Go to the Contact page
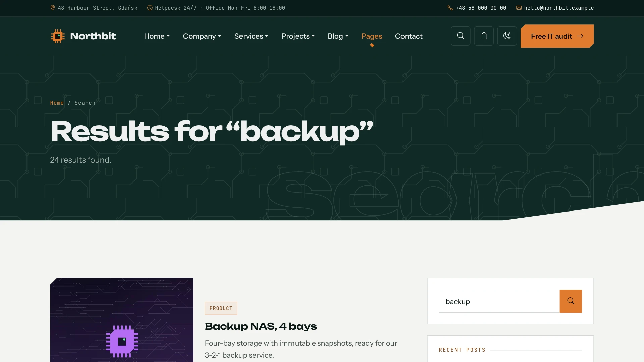 click(x=409, y=36)
